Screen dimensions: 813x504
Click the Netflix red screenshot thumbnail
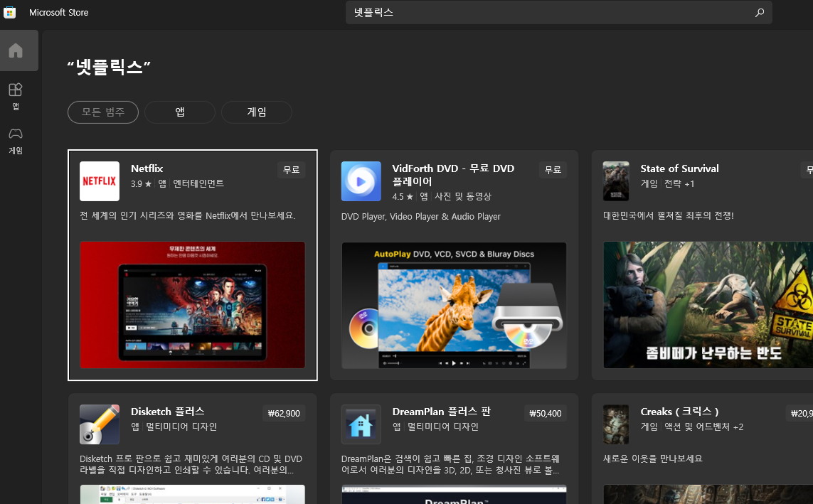pos(192,305)
